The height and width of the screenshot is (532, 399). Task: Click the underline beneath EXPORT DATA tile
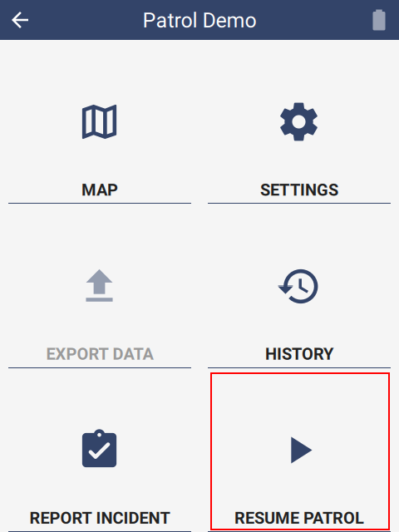[100, 367]
